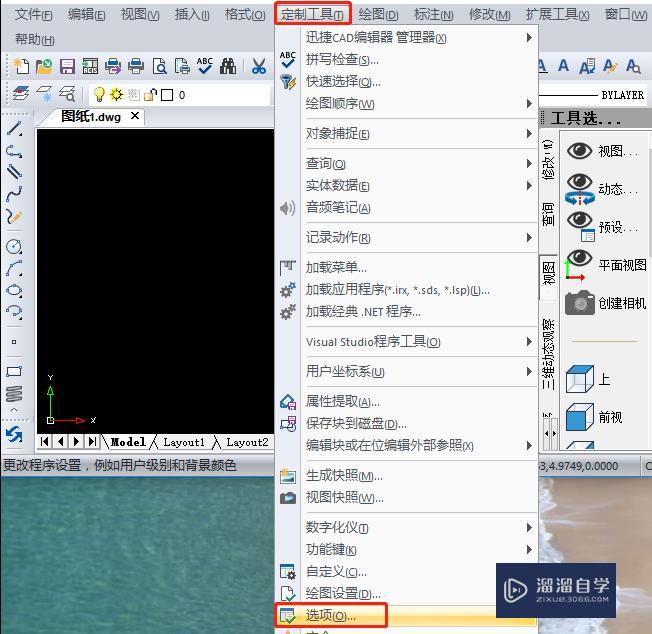
Task: Expand the Visual Studio tools submenu
Action: (419, 342)
